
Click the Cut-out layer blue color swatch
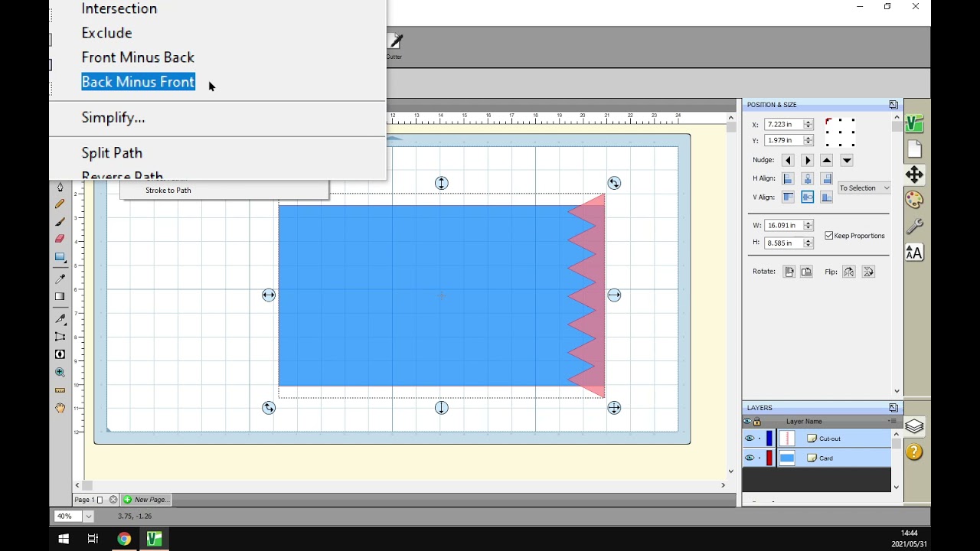pos(769,439)
